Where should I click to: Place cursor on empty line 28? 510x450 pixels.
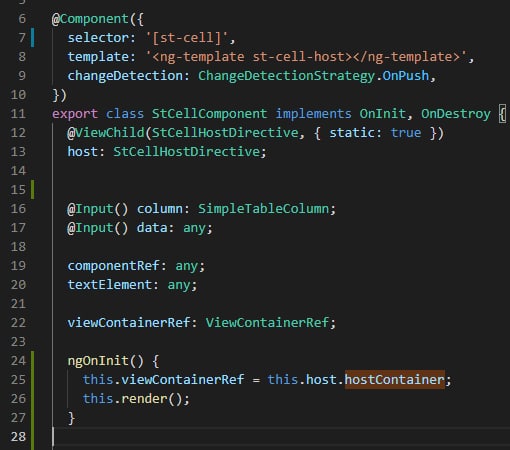pyautogui.click(x=280, y=437)
